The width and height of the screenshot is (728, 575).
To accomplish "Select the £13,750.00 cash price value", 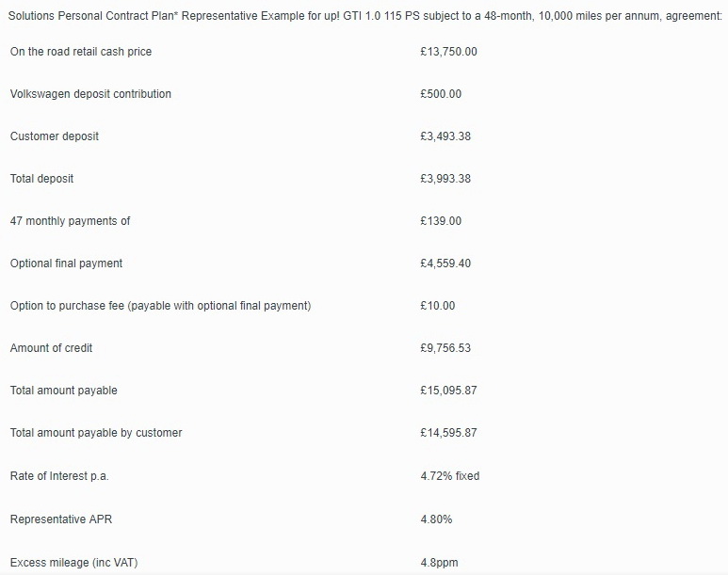I will [448, 52].
